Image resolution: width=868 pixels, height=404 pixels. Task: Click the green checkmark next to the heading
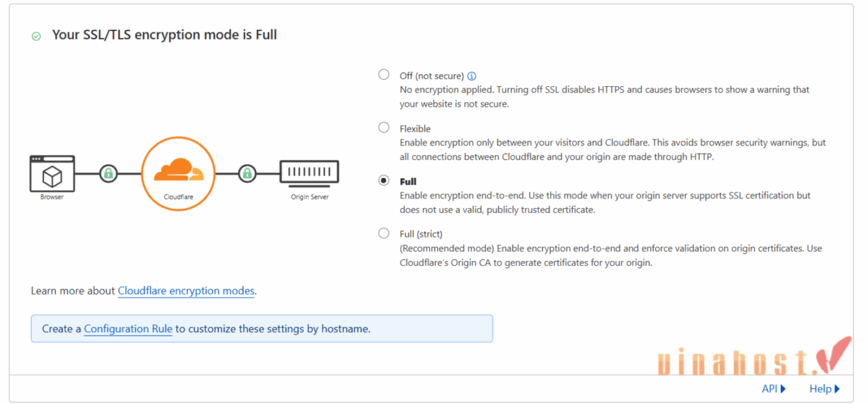[35, 35]
